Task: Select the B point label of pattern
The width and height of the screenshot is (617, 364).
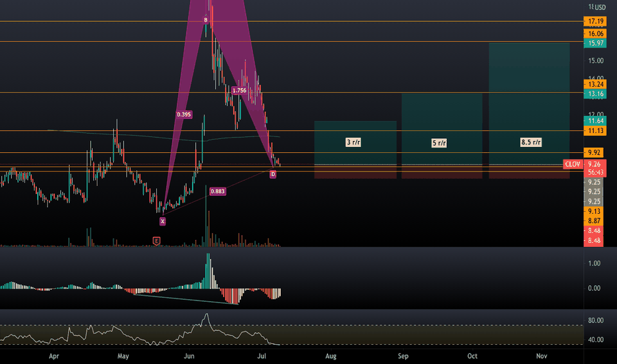Action: tap(205, 20)
